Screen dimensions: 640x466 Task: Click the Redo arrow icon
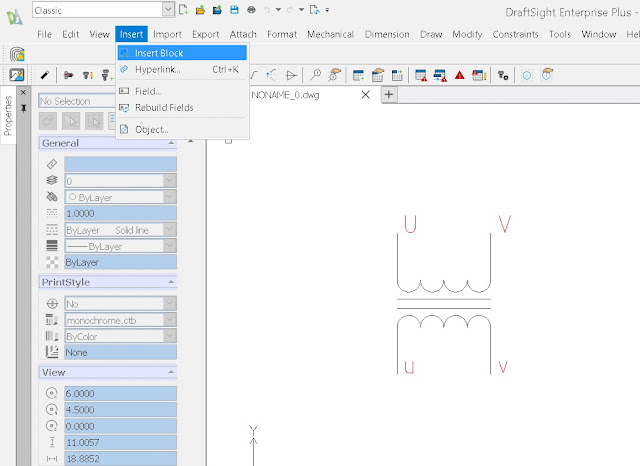[290, 10]
